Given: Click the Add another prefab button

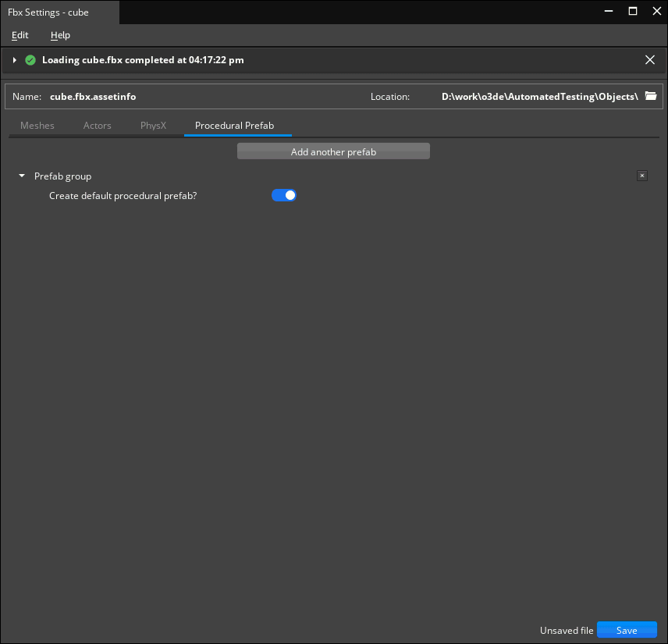Looking at the screenshot, I should [x=333, y=151].
